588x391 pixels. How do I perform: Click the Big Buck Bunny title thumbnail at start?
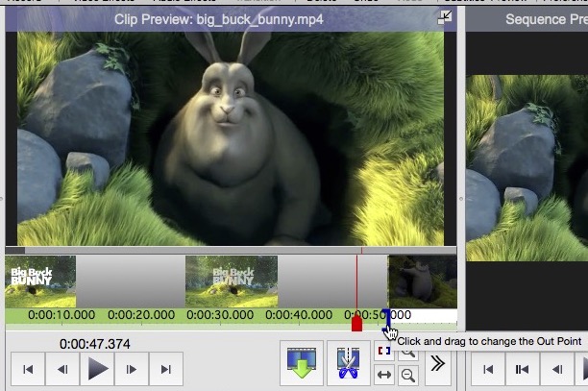click(x=40, y=281)
